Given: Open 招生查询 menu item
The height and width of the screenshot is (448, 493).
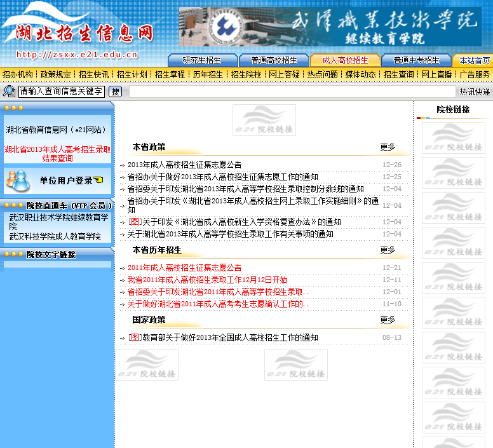Looking at the screenshot, I should [399, 74].
